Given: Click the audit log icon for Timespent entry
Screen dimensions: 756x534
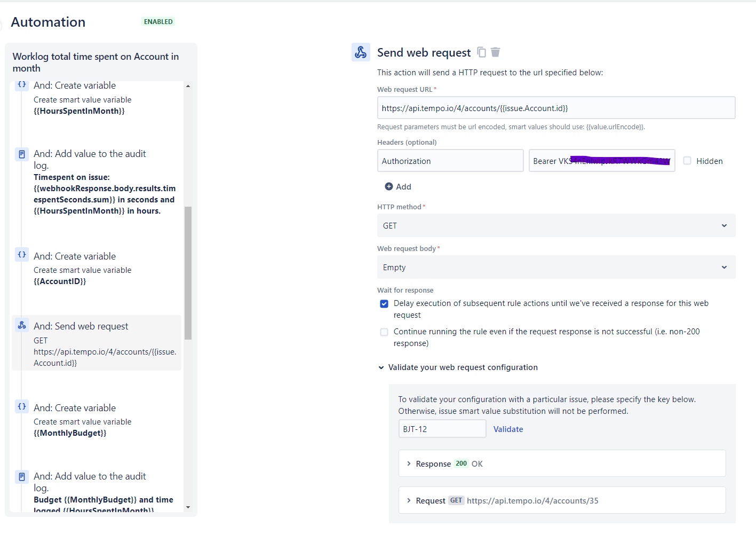Looking at the screenshot, I should point(22,154).
